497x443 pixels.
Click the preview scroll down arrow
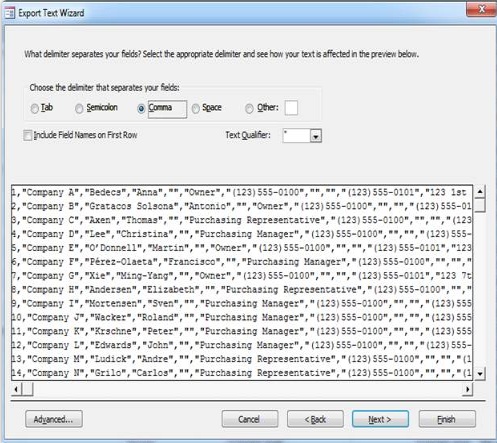pos(480,374)
